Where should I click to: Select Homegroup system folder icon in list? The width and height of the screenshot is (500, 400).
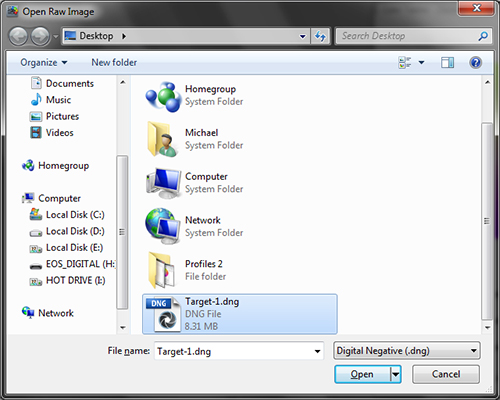pos(163,97)
